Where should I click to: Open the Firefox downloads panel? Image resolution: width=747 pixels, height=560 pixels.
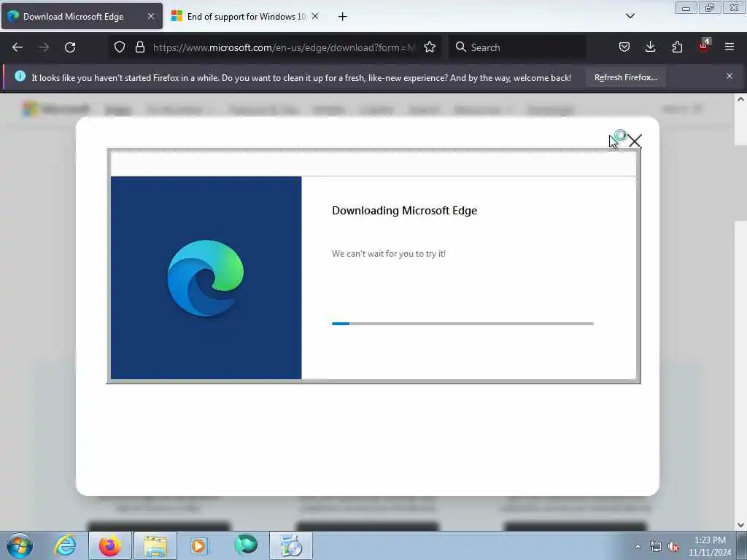point(650,47)
